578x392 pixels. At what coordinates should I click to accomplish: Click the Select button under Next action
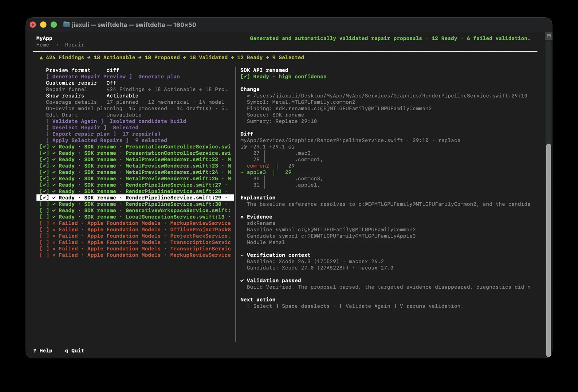tap(263, 306)
